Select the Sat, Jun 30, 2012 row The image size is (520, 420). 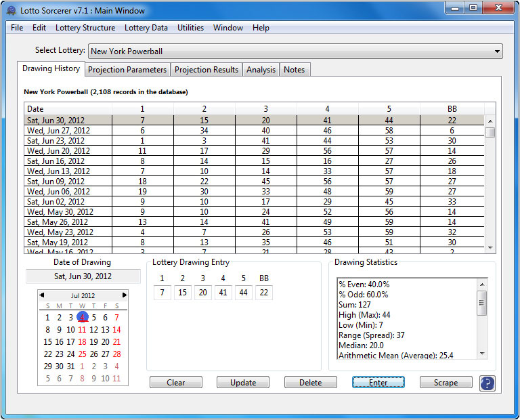coord(255,120)
